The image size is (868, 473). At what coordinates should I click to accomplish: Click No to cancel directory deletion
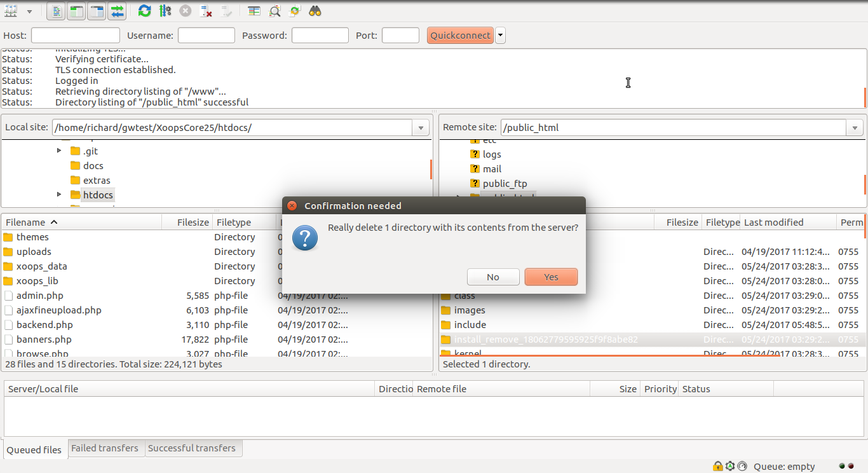point(493,277)
